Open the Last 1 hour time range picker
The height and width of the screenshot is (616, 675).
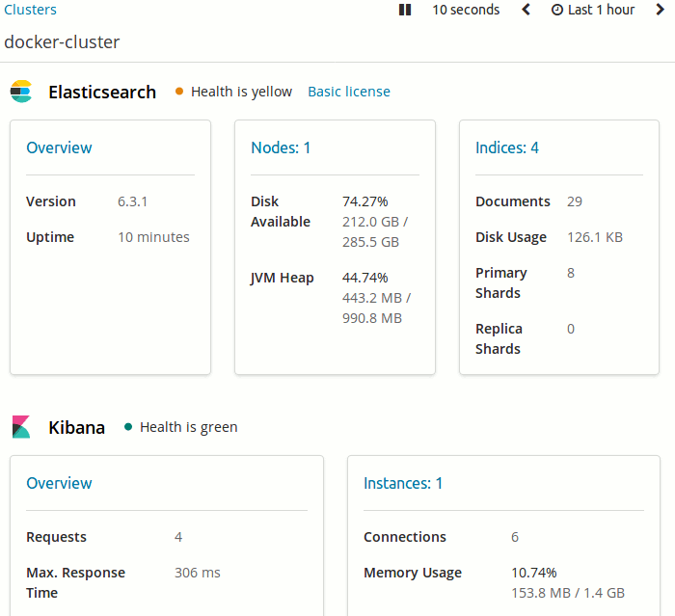pos(601,10)
